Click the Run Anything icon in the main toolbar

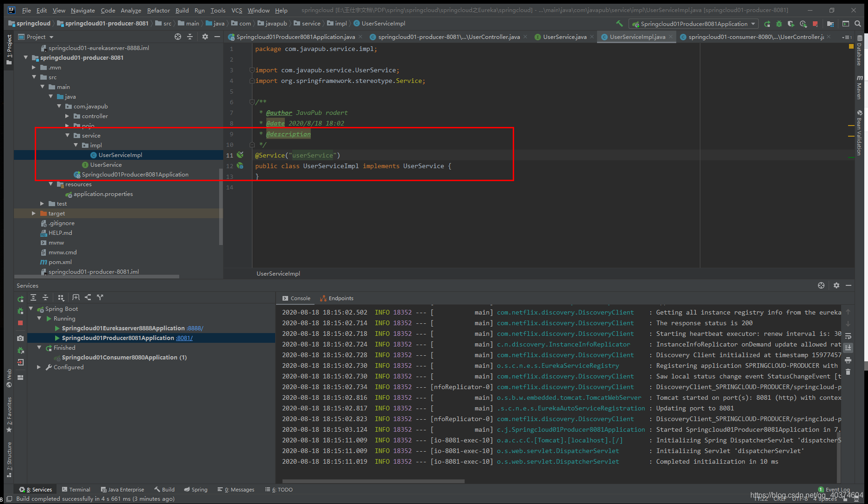(x=846, y=24)
